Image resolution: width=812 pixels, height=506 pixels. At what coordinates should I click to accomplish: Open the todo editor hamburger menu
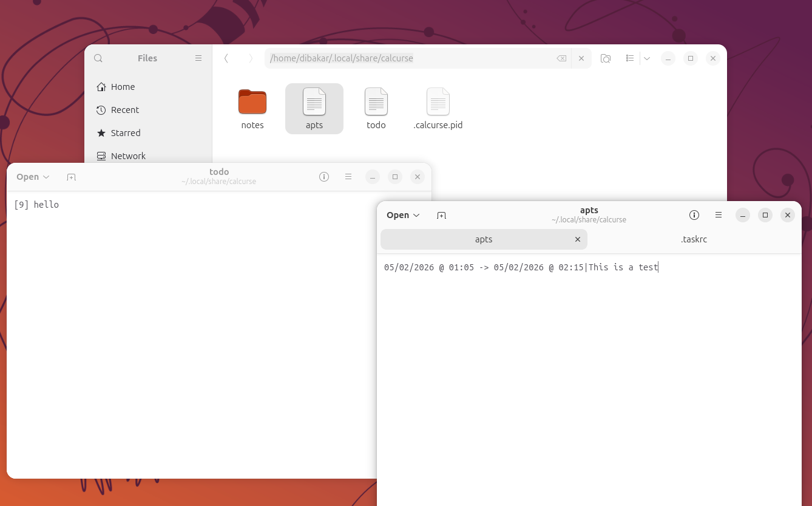[348, 177]
